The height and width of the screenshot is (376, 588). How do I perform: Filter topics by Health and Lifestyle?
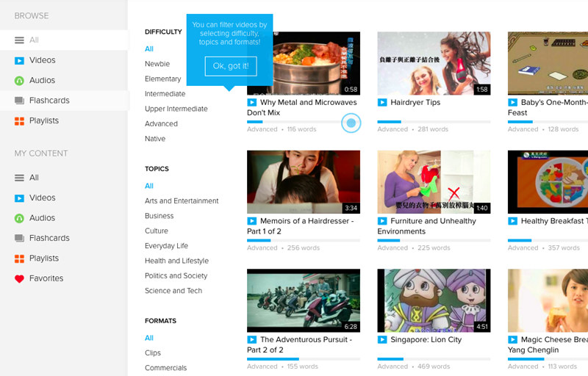pyautogui.click(x=176, y=261)
